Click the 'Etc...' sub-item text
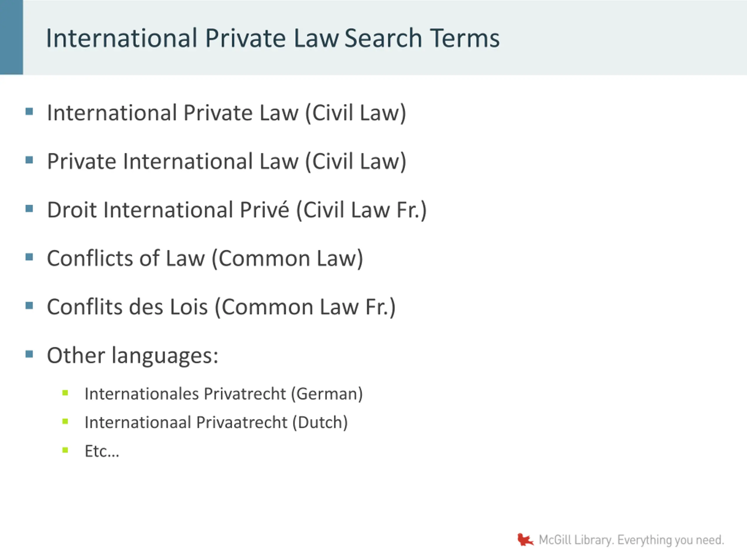747x560 pixels. 102,451
